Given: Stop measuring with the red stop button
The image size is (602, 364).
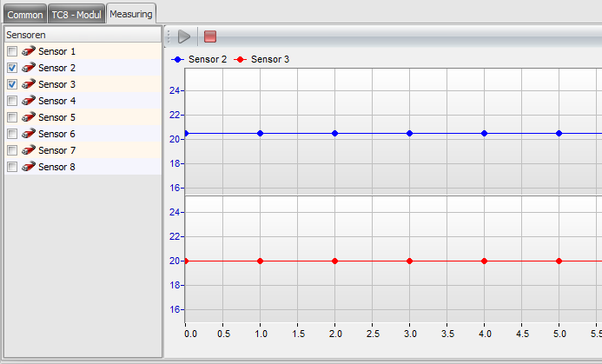Looking at the screenshot, I should pyautogui.click(x=210, y=36).
